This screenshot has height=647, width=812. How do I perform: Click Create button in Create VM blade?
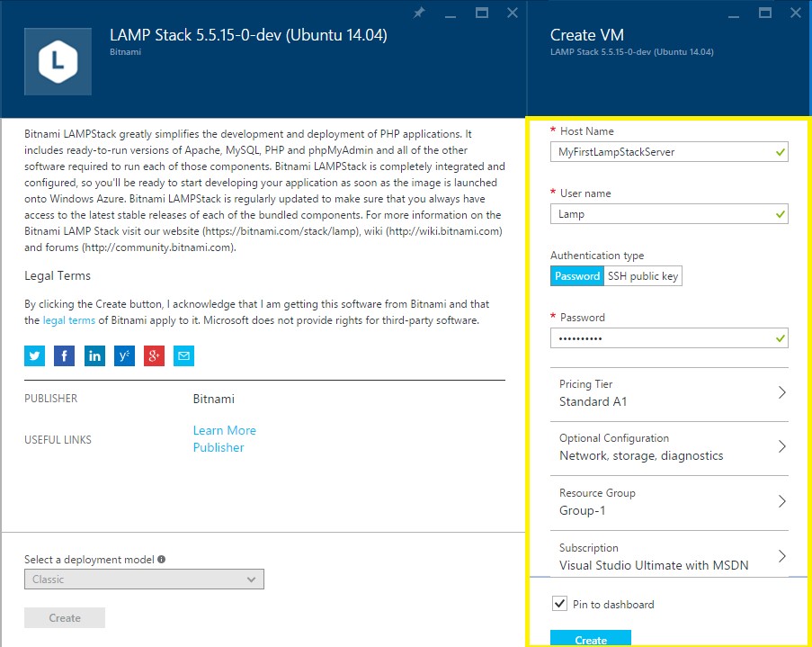pos(591,639)
